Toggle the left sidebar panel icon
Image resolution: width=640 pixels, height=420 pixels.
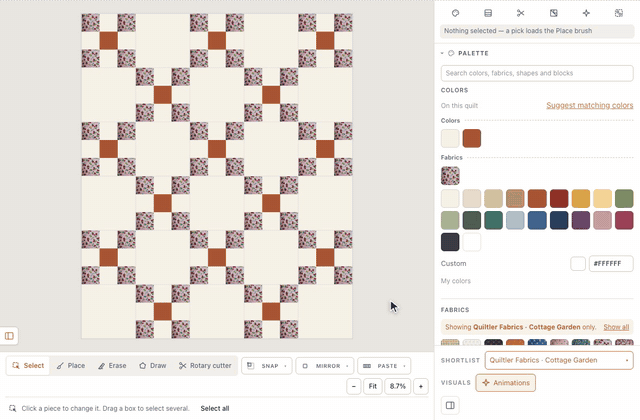[9, 336]
